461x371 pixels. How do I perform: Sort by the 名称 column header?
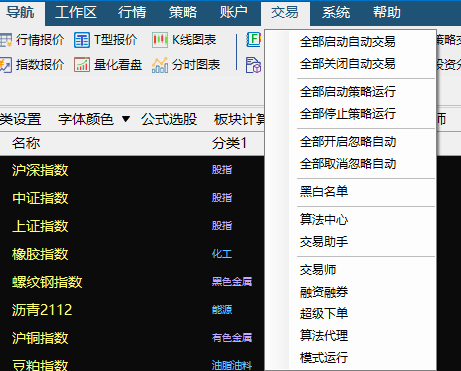[26, 143]
